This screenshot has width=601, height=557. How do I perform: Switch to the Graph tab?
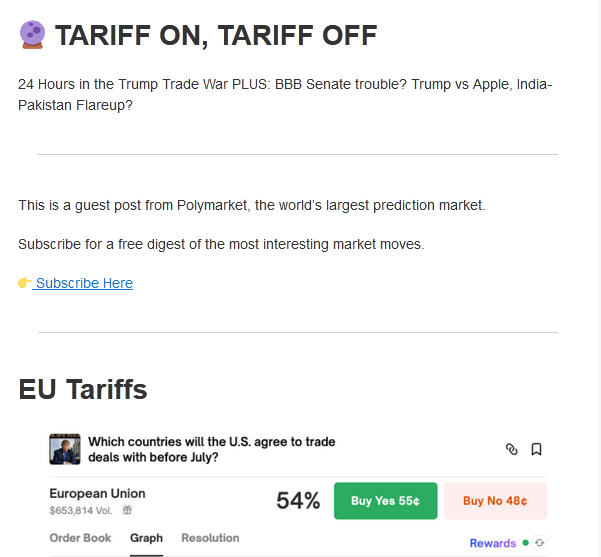click(146, 538)
